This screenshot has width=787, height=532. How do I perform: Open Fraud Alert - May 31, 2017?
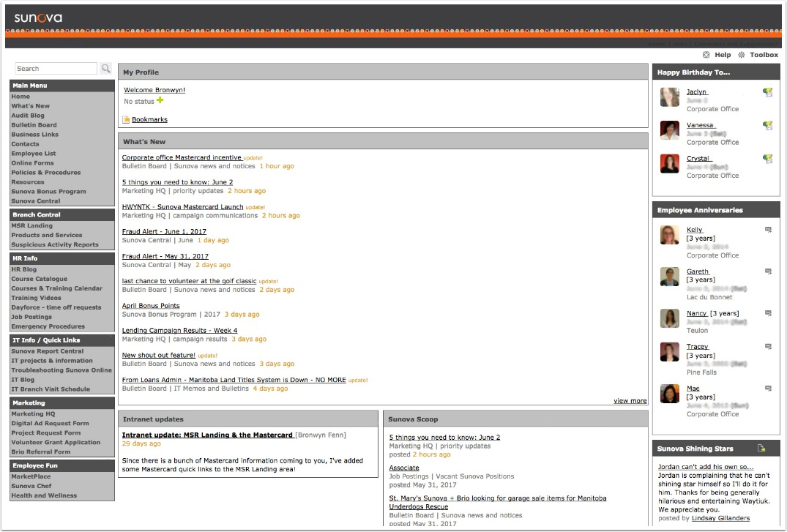165,256
